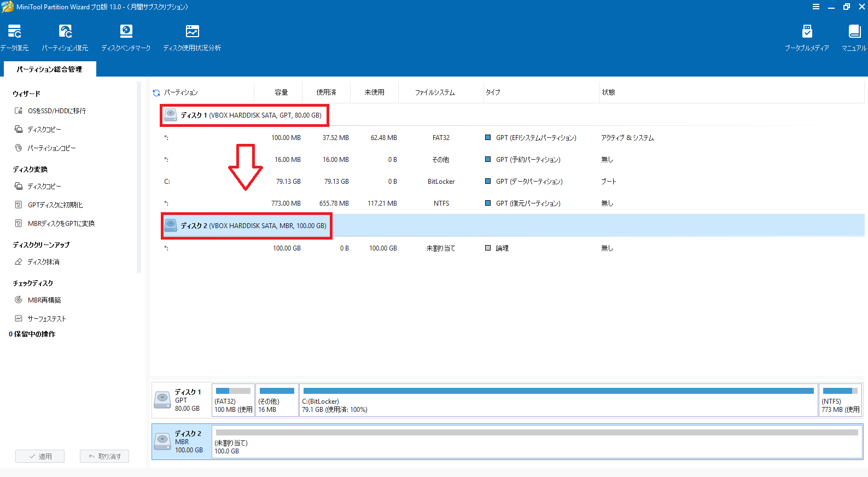Select NTFS 773 MB block in disk map
The width and height of the screenshot is (868, 477).
click(x=840, y=400)
